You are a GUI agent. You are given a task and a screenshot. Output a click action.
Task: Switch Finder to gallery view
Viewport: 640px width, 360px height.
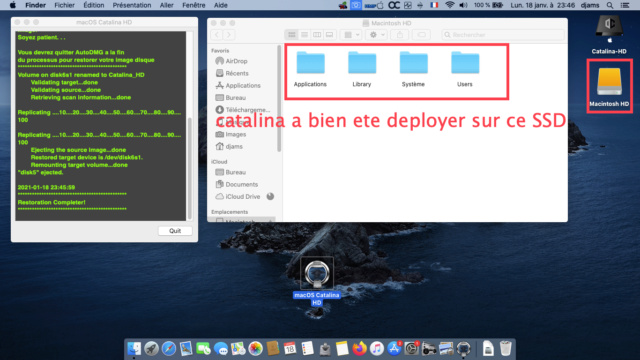[329, 35]
